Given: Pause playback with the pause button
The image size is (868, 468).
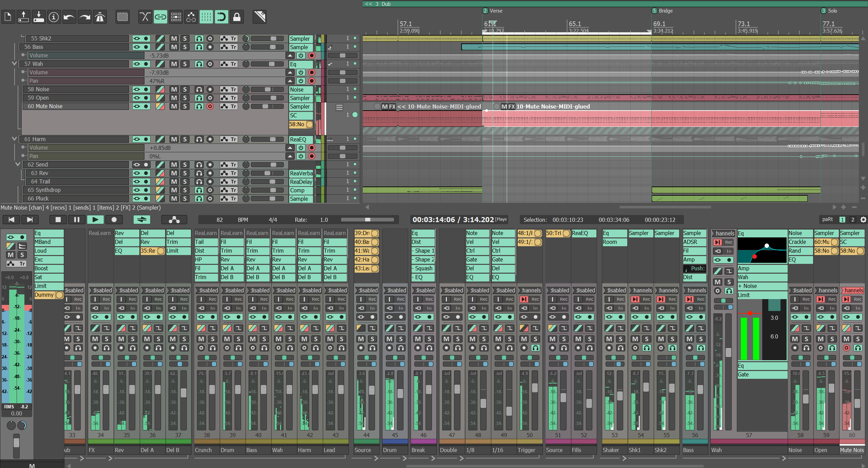Looking at the screenshot, I should pos(77,220).
